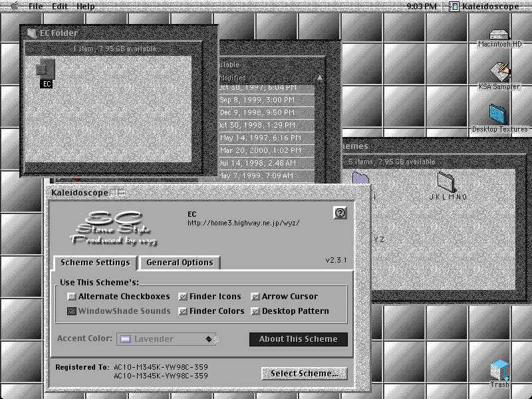Select the EC scheme file icon
The image size is (532, 399).
click(x=45, y=68)
